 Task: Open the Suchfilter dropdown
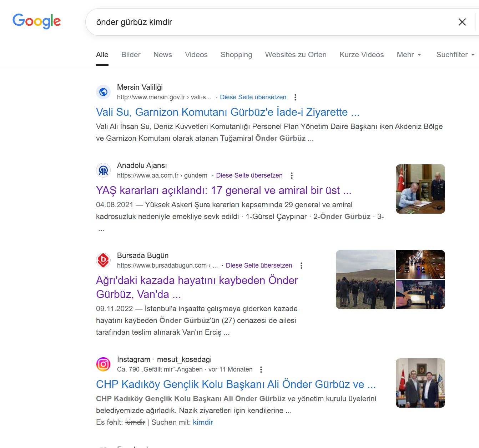click(455, 55)
